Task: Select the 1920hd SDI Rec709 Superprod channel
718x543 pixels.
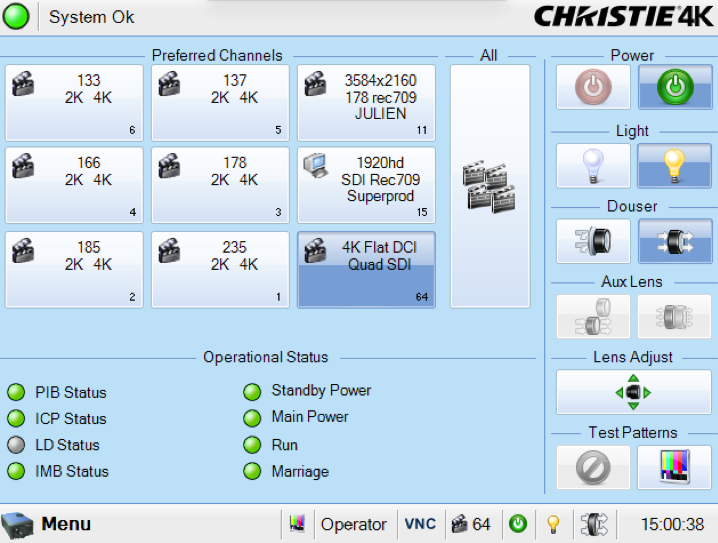Action: click(366, 185)
